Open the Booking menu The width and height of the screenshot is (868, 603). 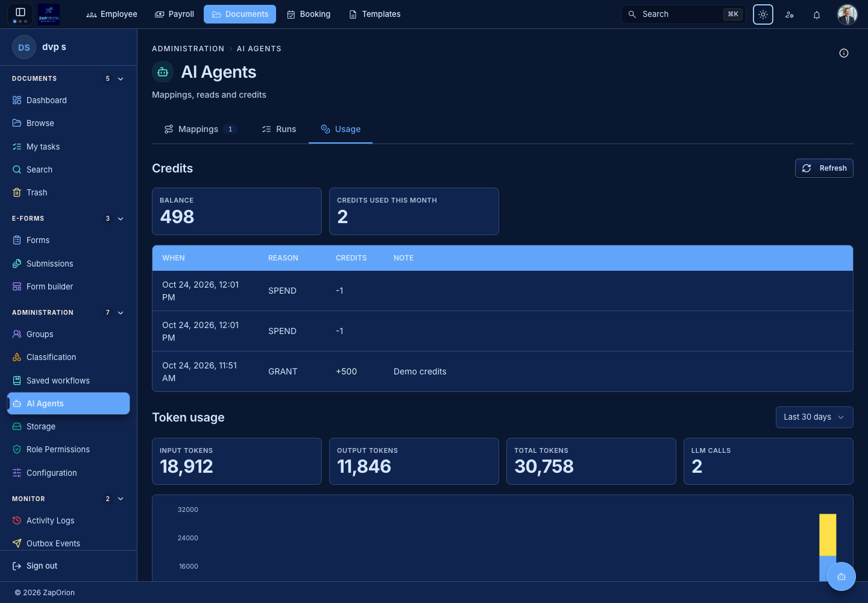click(x=309, y=14)
